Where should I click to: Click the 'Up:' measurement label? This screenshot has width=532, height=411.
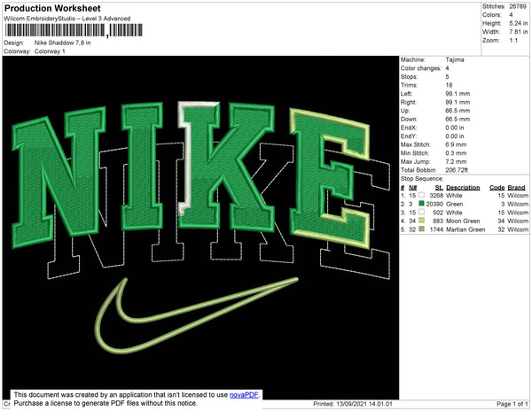[x=405, y=111]
